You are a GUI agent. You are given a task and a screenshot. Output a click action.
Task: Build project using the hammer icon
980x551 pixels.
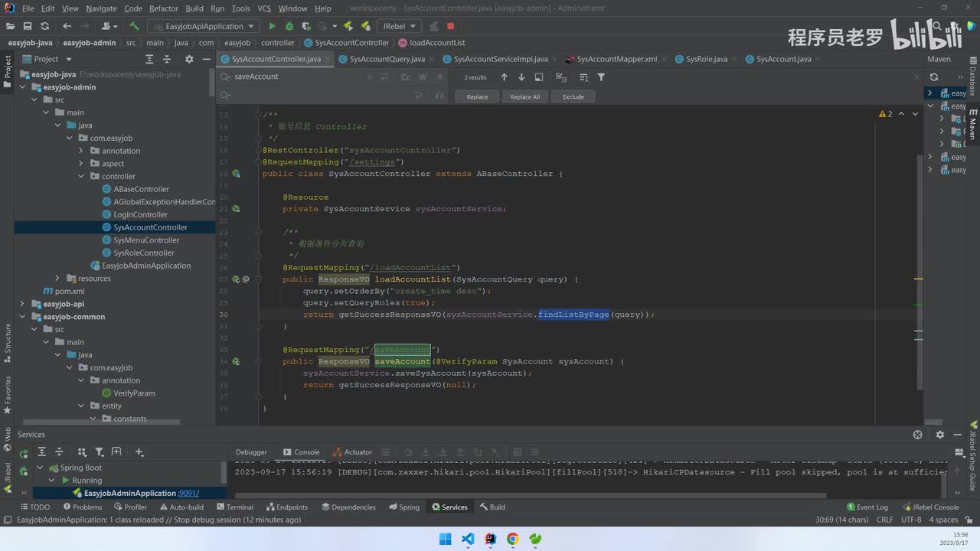tap(134, 26)
